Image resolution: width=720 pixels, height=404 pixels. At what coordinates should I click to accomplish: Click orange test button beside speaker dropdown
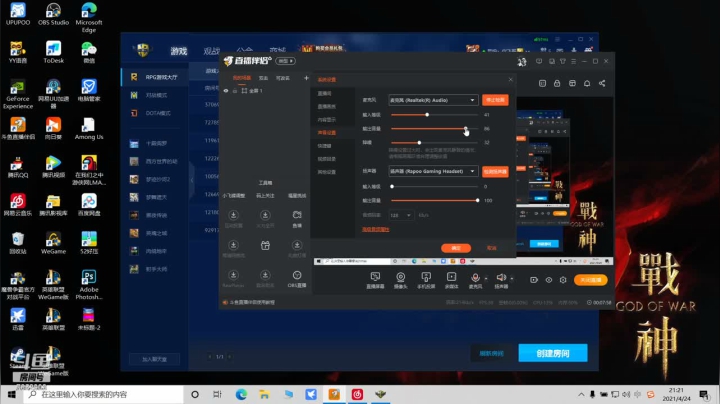tap(495, 172)
